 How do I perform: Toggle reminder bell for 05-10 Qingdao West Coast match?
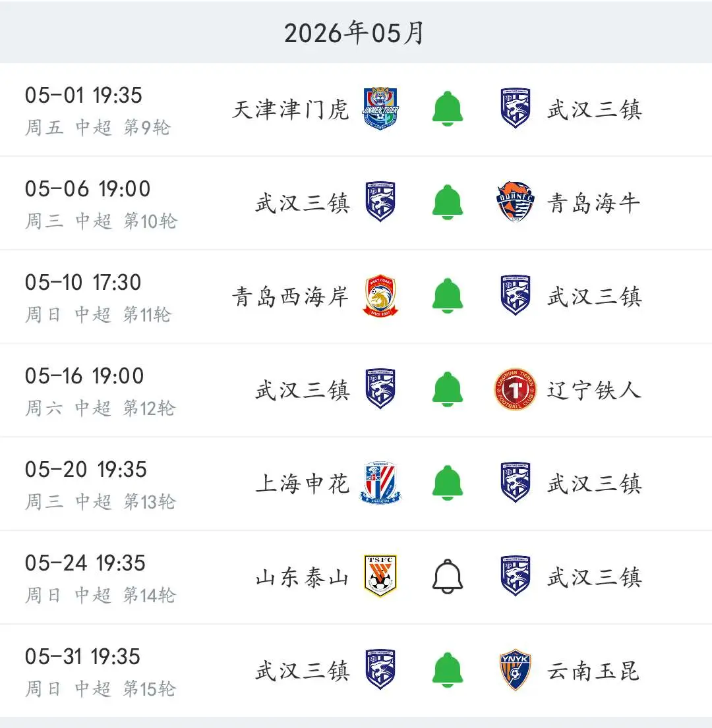pyautogui.click(x=447, y=296)
